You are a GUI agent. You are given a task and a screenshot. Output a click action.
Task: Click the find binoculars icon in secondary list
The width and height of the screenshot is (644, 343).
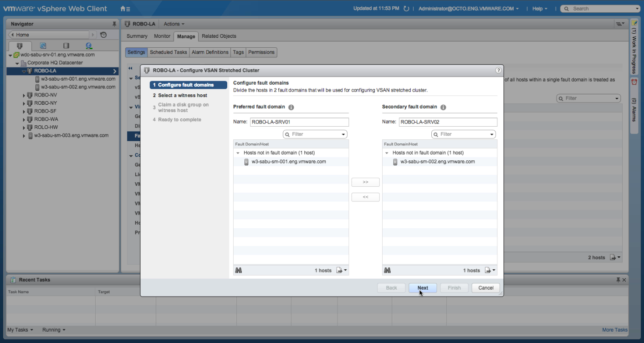tap(387, 270)
